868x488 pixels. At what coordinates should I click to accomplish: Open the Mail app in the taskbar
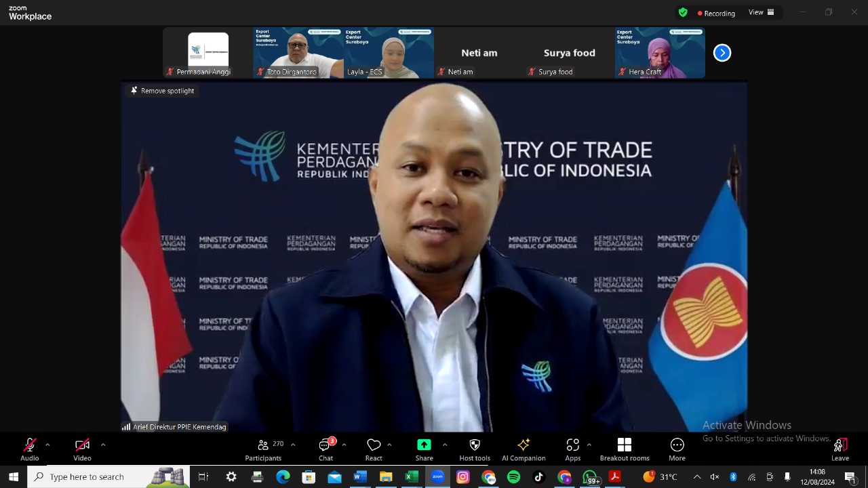coord(334,477)
